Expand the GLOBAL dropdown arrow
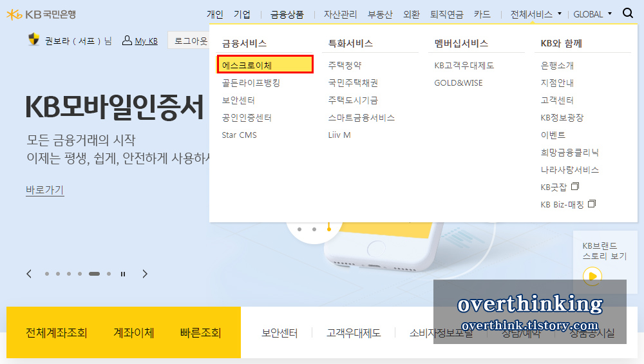Image resolution: width=644 pixels, height=364 pixels. coord(609,14)
